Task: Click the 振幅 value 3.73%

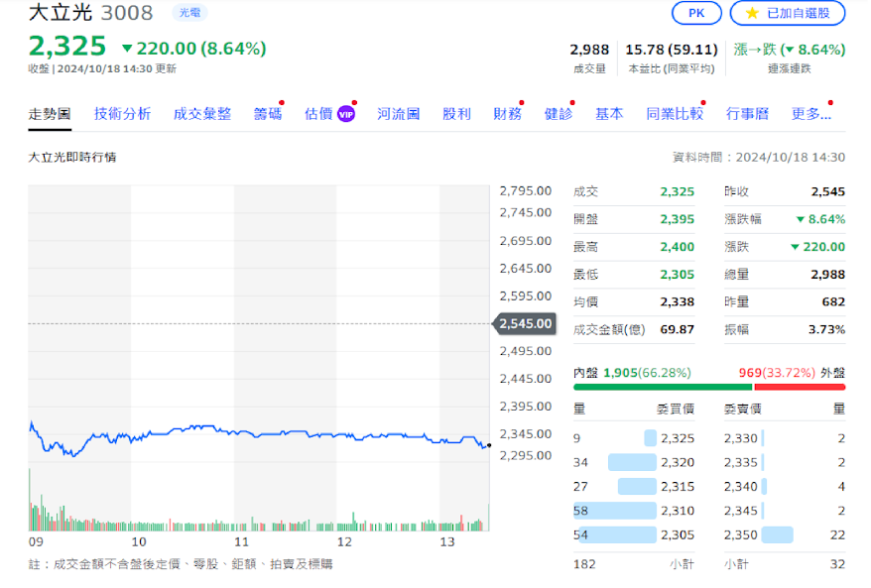Action: point(826,329)
